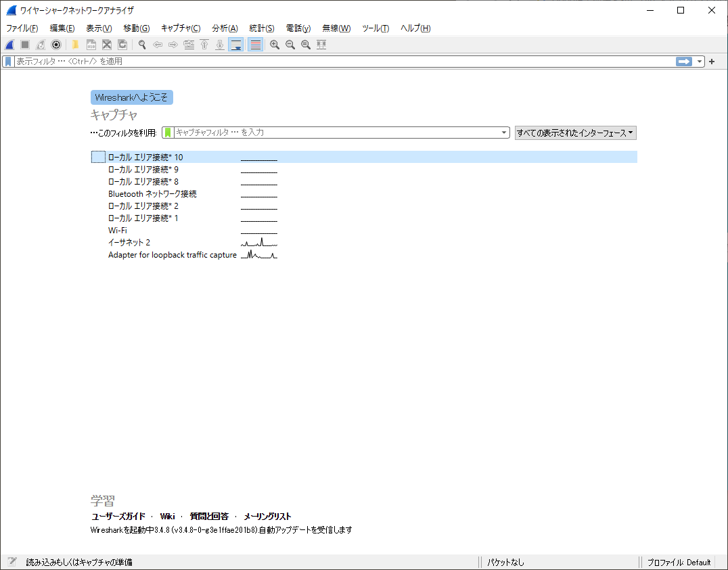
Task: Open capture options gear icon
Action: (x=56, y=45)
